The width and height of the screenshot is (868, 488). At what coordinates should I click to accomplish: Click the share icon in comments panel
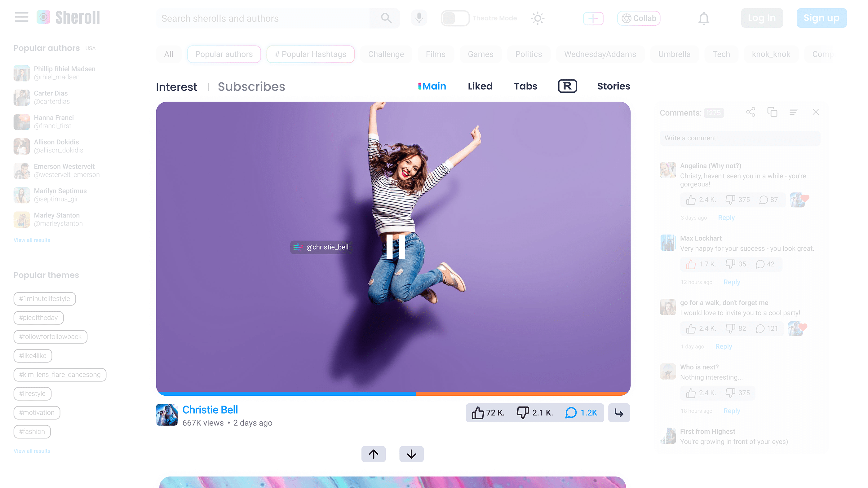click(x=751, y=112)
